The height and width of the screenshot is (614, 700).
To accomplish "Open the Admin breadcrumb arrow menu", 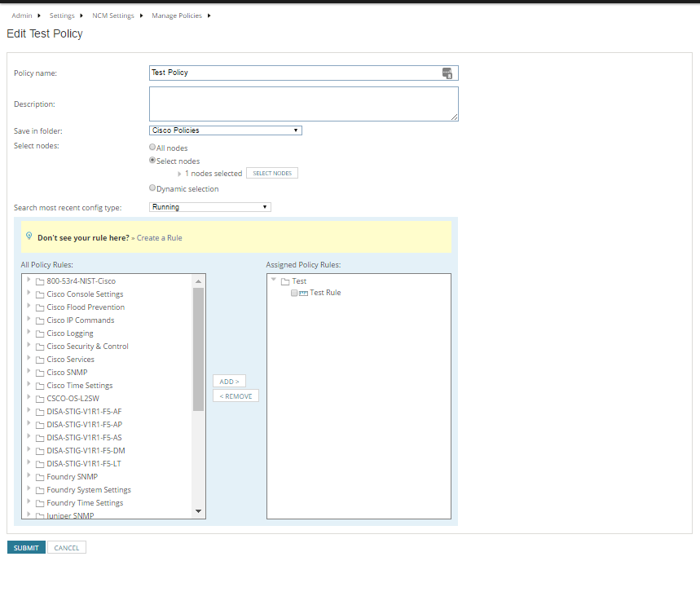I will pyautogui.click(x=39, y=15).
